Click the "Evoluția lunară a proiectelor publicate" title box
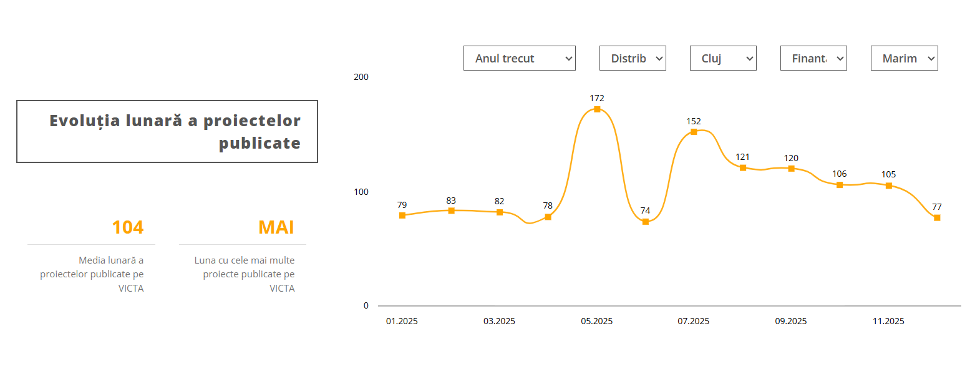 (167, 132)
